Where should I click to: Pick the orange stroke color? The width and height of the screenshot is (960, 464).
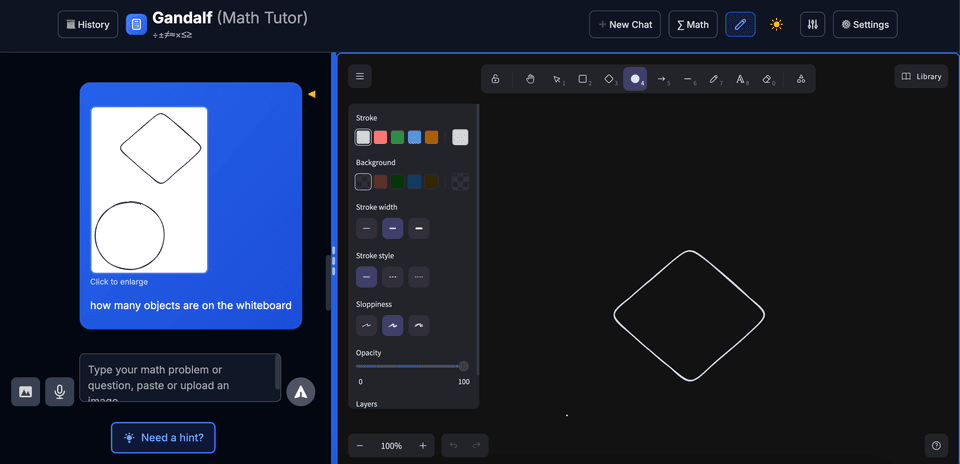pyautogui.click(x=432, y=137)
